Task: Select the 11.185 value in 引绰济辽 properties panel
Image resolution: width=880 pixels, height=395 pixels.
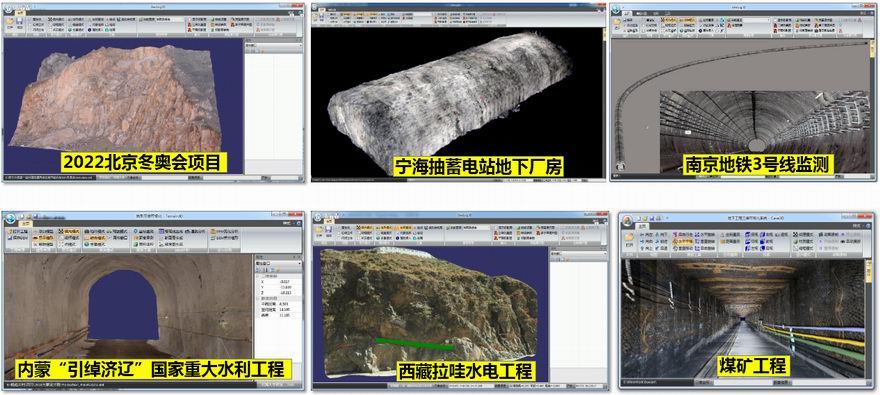Action: click(284, 315)
